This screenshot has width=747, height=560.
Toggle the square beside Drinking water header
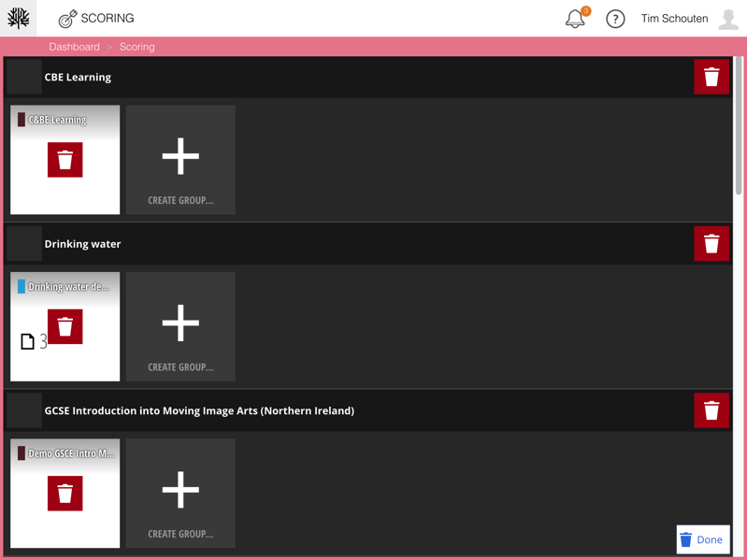tap(24, 244)
